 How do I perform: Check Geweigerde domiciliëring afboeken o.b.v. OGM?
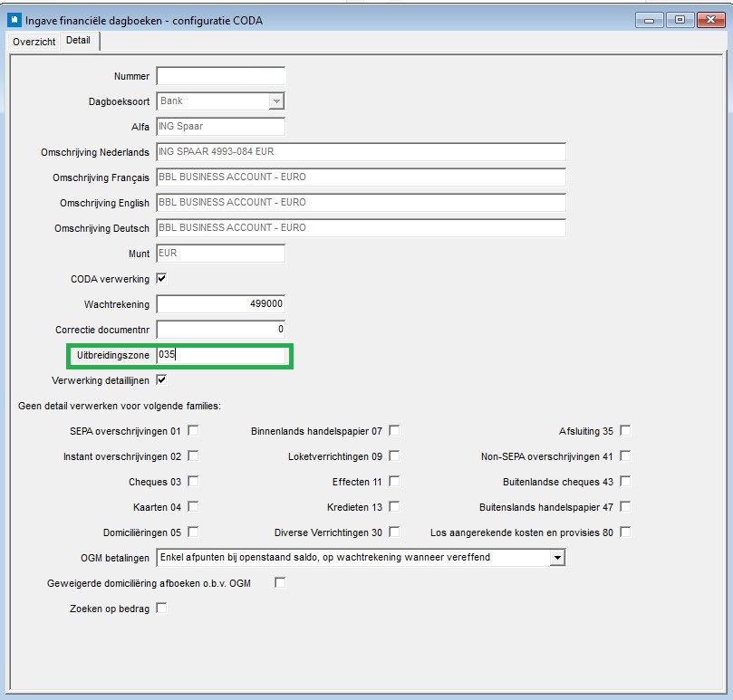click(x=280, y=583)
